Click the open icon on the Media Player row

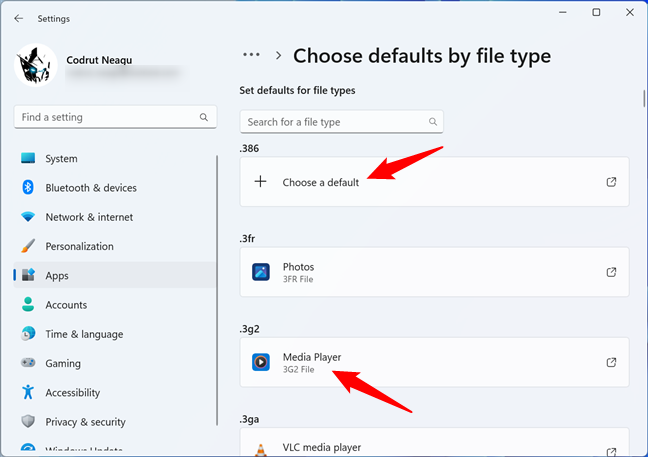coord(611,362)
